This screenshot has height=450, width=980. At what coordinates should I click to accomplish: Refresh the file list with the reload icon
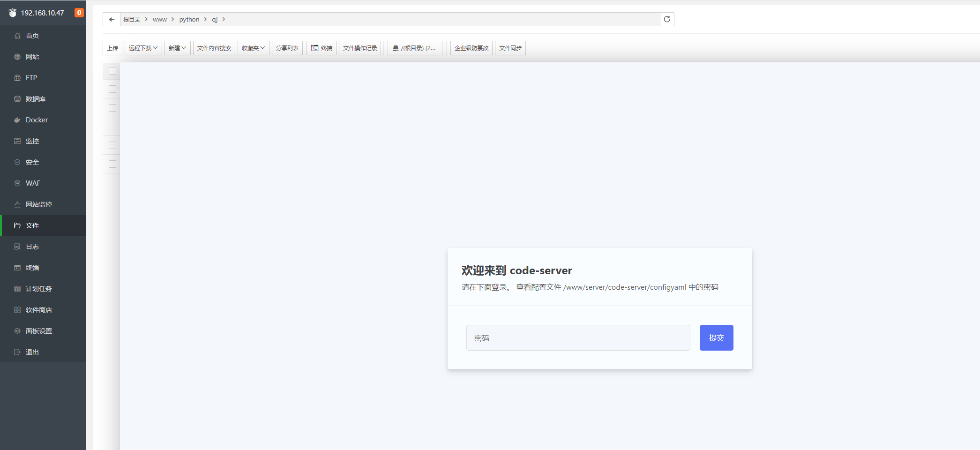(667, 19)
